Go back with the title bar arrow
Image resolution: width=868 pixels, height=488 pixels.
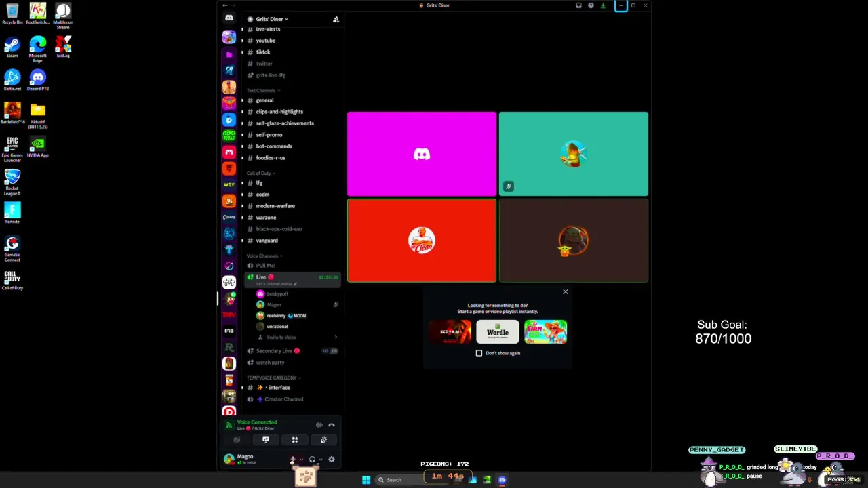(225, 5)
